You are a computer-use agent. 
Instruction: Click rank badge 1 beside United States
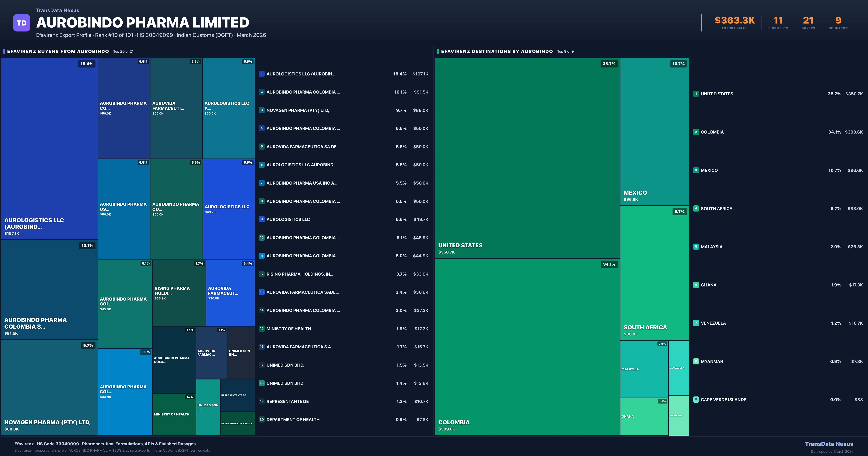[x=696, y=94]
